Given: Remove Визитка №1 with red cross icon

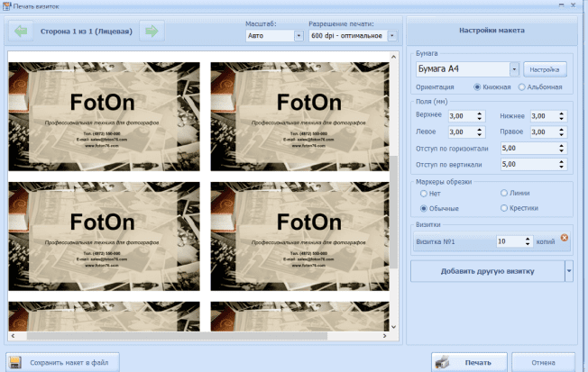Looking at the screenshot, I should 564,238.
